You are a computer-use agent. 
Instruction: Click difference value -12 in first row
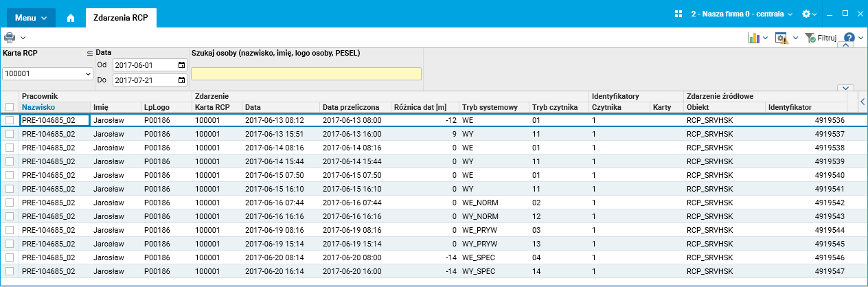pos(424,120)
